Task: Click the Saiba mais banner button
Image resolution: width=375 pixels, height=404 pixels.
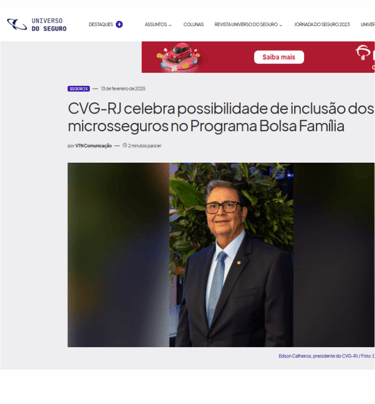Action: click(279, 57)
